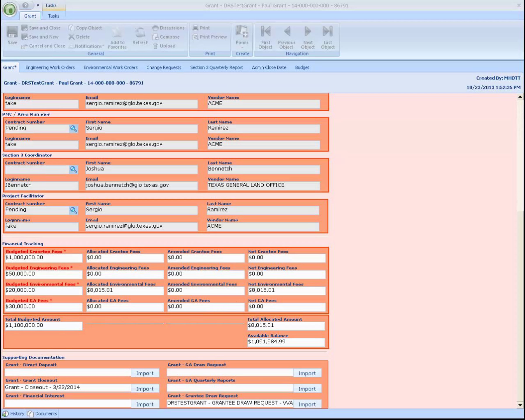The width and height of the screenshot is (525, 420).
Task: Click the green application orb button
Action: pos(10,10)
